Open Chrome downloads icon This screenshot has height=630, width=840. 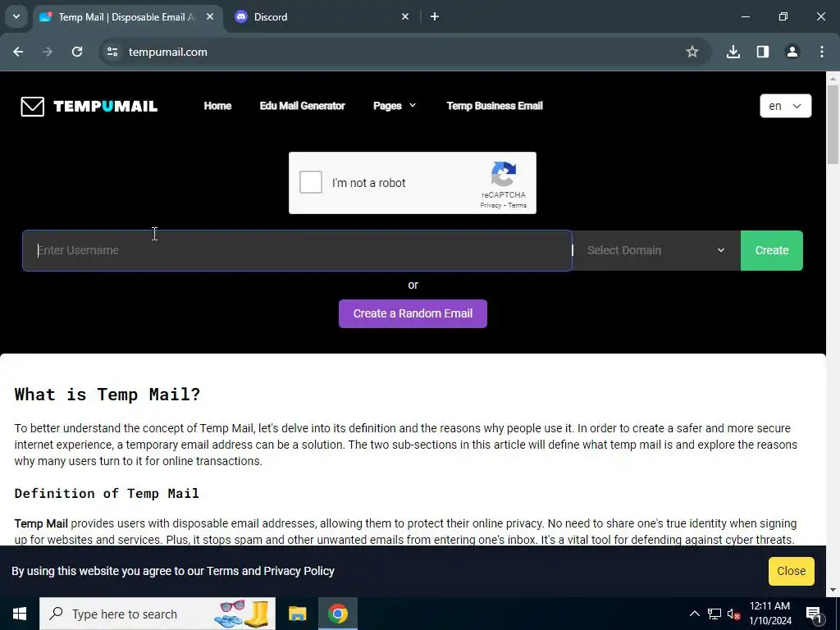733,52
